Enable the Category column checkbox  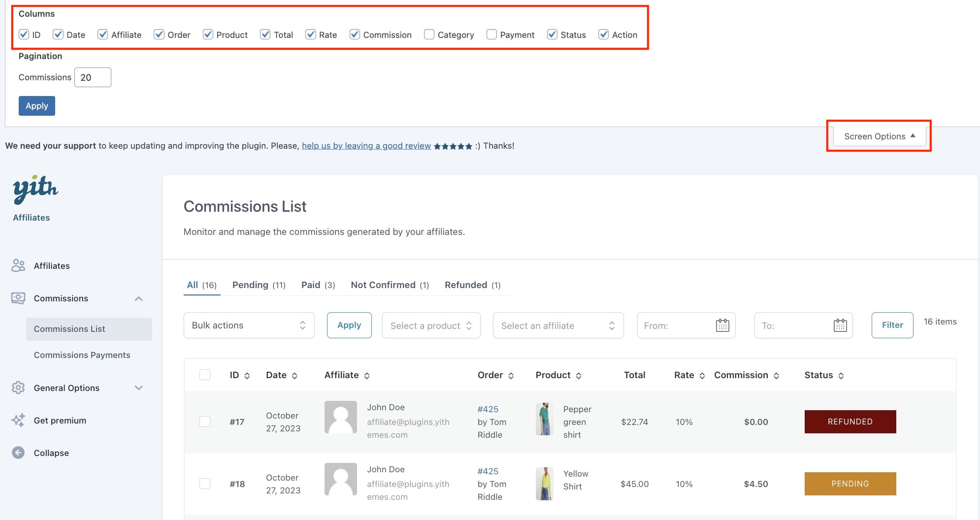tap(429, 34)
